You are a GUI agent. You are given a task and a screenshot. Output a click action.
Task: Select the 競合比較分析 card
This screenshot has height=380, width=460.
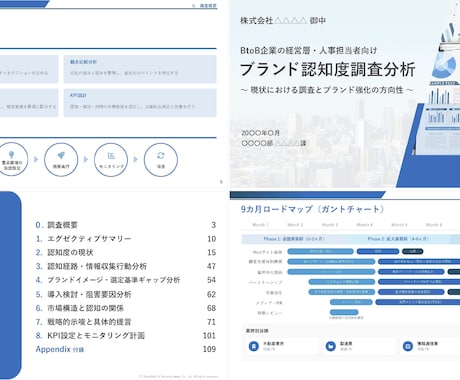click(140, 69)
